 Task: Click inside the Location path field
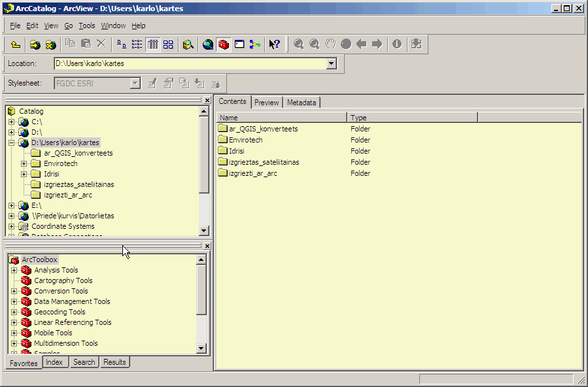coord(190,63)
